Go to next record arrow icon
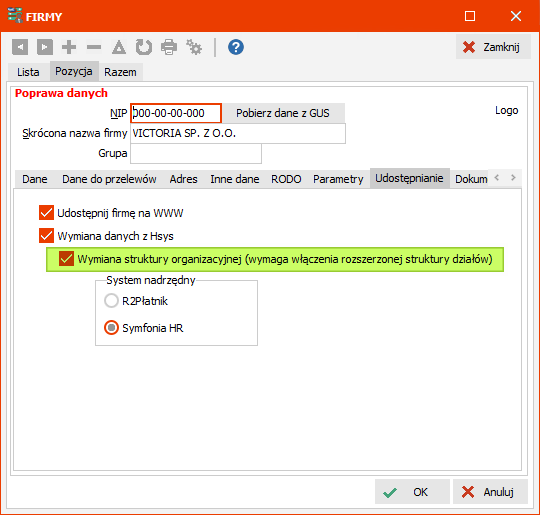The width and height of the screenshot is (540, 515). click(45, 47)
